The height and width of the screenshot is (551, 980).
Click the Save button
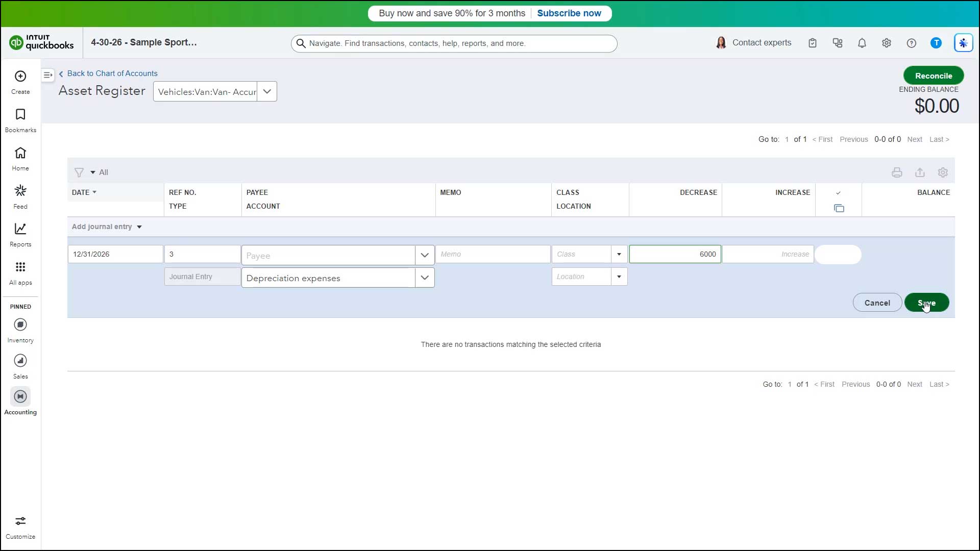pos(926,303)
